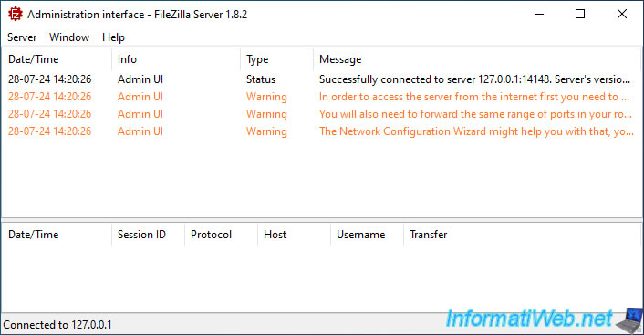Minimize the FileZilla Server window
The width and height of the screenshot is (644, 335).
coord(539,14)
